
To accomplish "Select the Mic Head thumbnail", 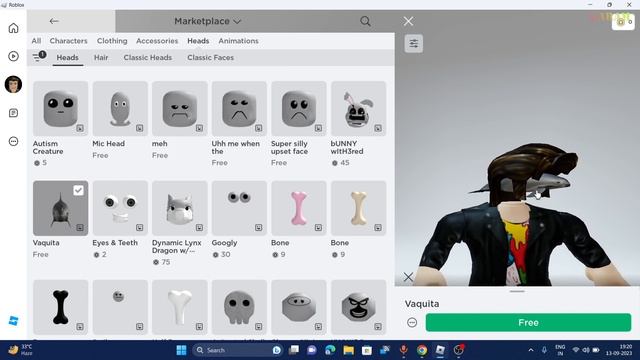I will coord(120,108).
